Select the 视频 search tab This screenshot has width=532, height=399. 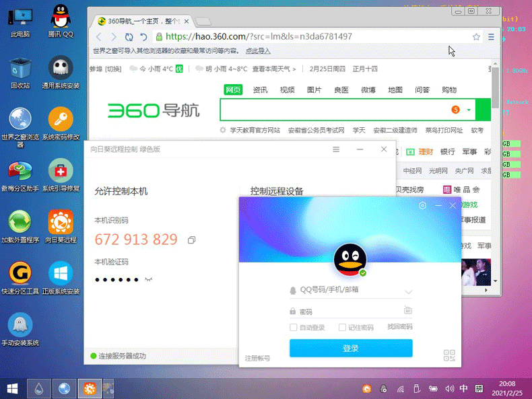coord(287,90)
